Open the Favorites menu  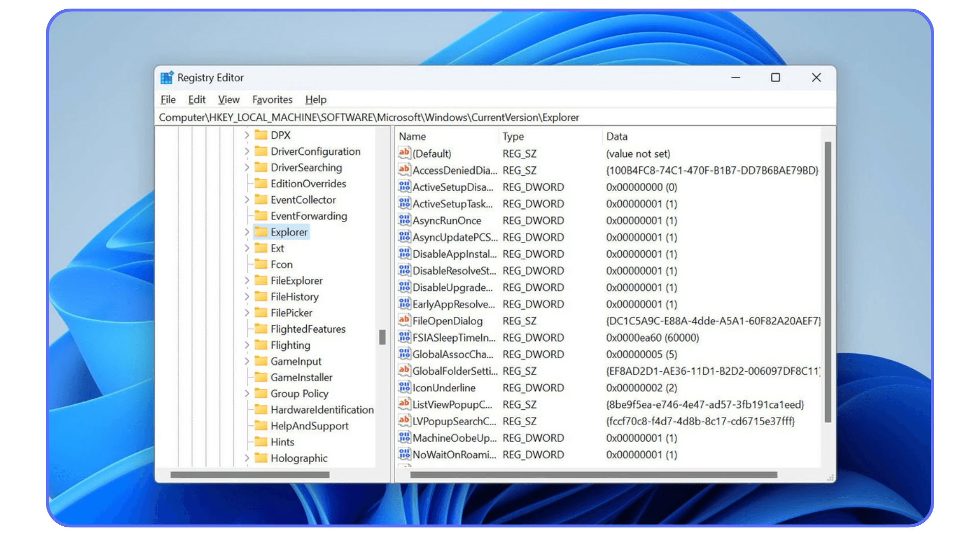(272, 100)
